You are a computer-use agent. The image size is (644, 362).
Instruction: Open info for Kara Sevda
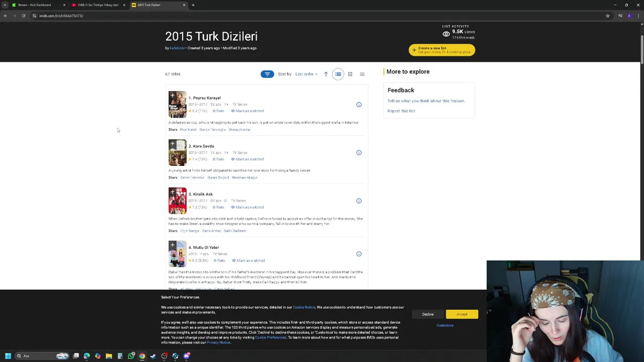pyautogui.click(x=359, y=152)
